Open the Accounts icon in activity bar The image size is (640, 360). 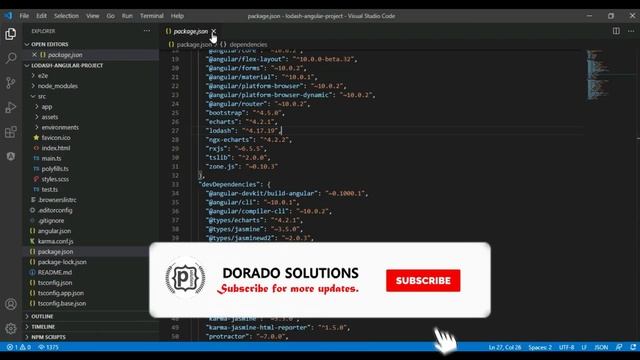point(11,304)
